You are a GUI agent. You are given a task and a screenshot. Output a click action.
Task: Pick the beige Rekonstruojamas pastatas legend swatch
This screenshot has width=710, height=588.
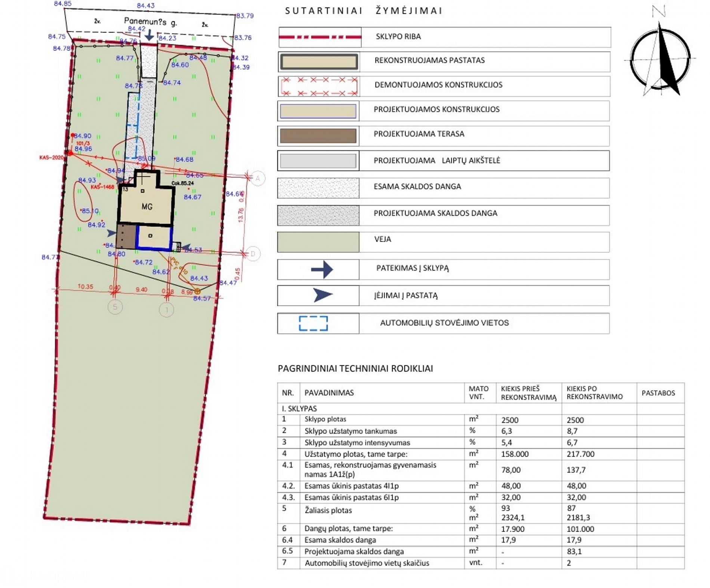tap(319, 62)
